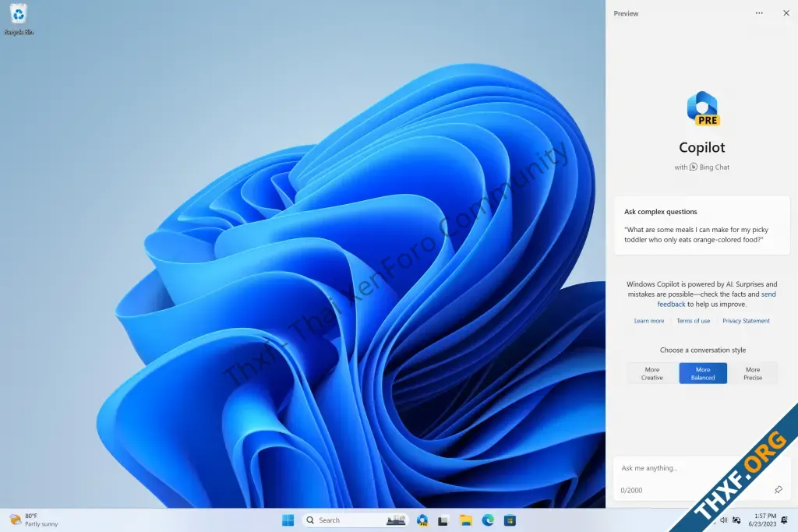Viewport: 798px width, 532px height.
Task: Click the pin icon in the chat box
Action: coord(779,490)
